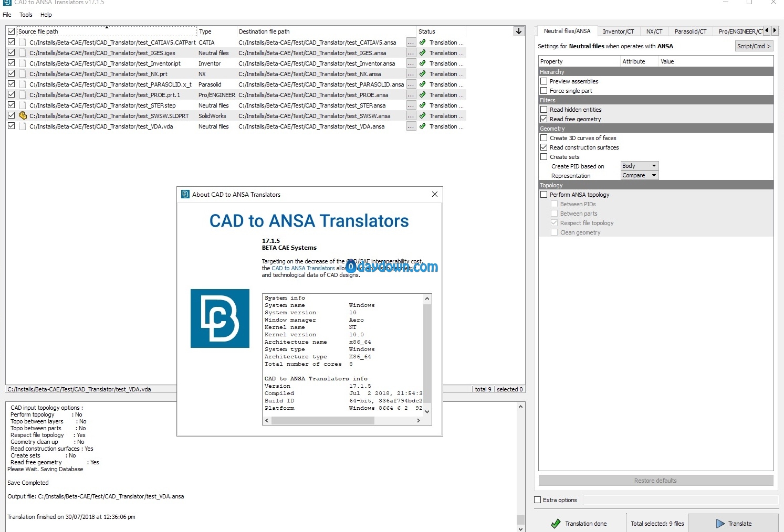Screen dimensions: 784x532
Task: Browse destination path for test_VDA.ansa
Action: click(411, 126)
